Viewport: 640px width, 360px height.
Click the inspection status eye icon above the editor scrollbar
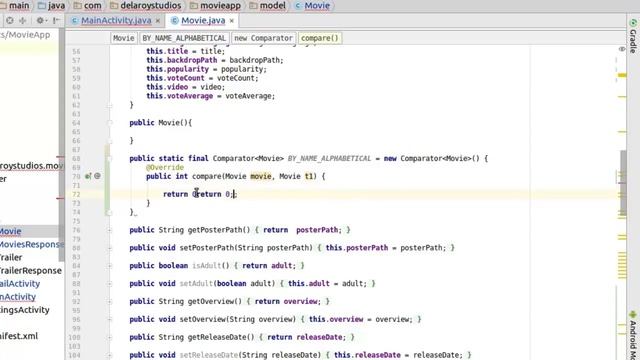click(x=622, y=49)
